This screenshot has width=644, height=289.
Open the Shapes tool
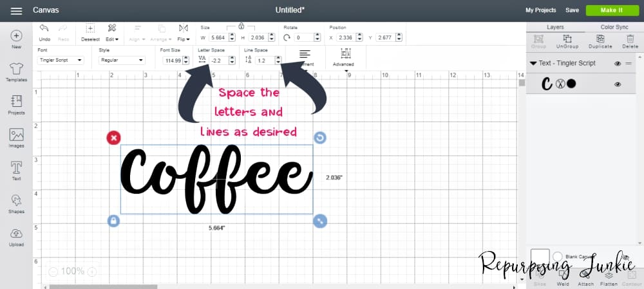[x=16, y=201]
